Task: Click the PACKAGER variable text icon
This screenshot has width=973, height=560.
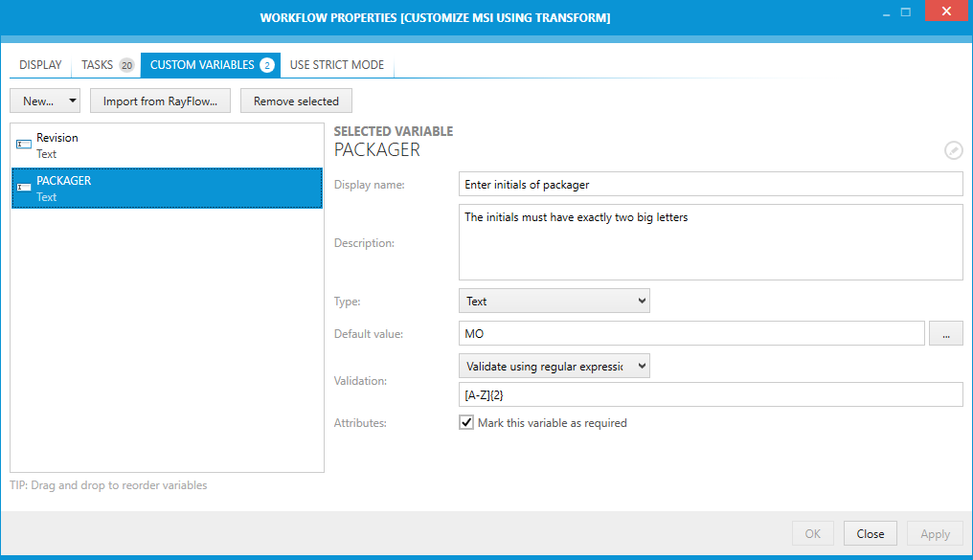Action: tap(24, 188)
